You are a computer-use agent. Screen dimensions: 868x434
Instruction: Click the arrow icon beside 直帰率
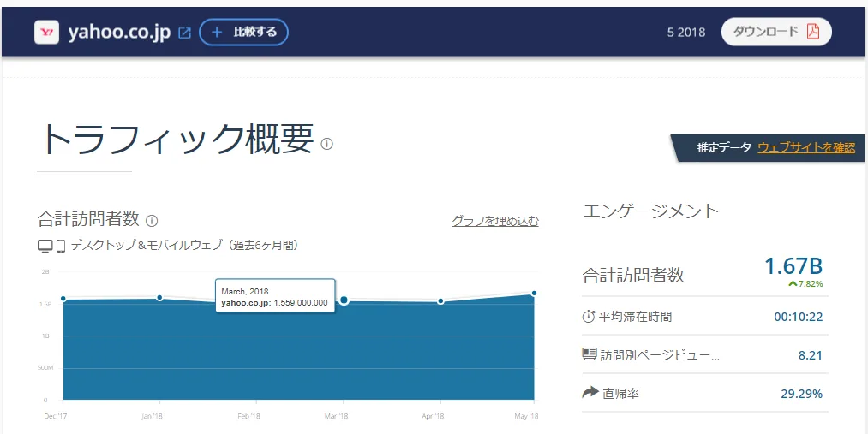(x=590, y=393)
